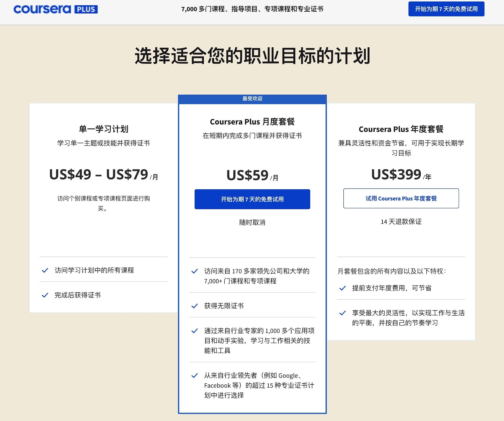Image resolution: width=504 pixels, height=421 pixels.
Task: Click the US$59 /月 price
Action: click(x=252, y=175)
